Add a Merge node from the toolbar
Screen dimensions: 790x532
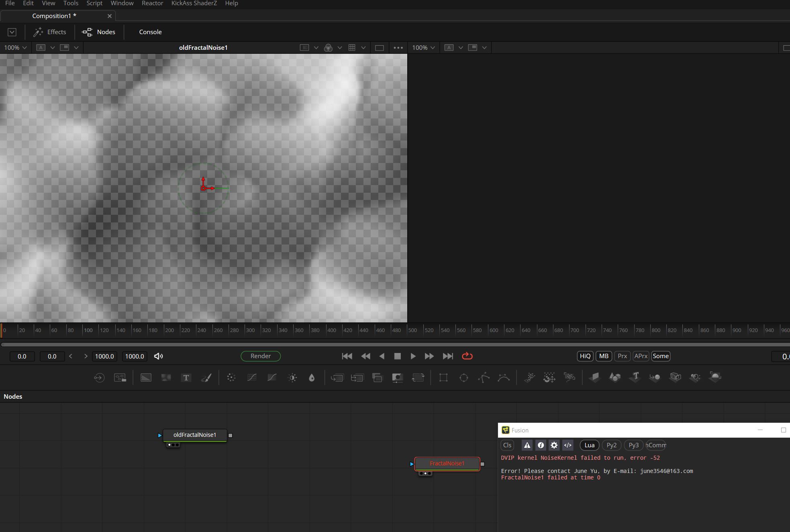click(x=337, y=377)
